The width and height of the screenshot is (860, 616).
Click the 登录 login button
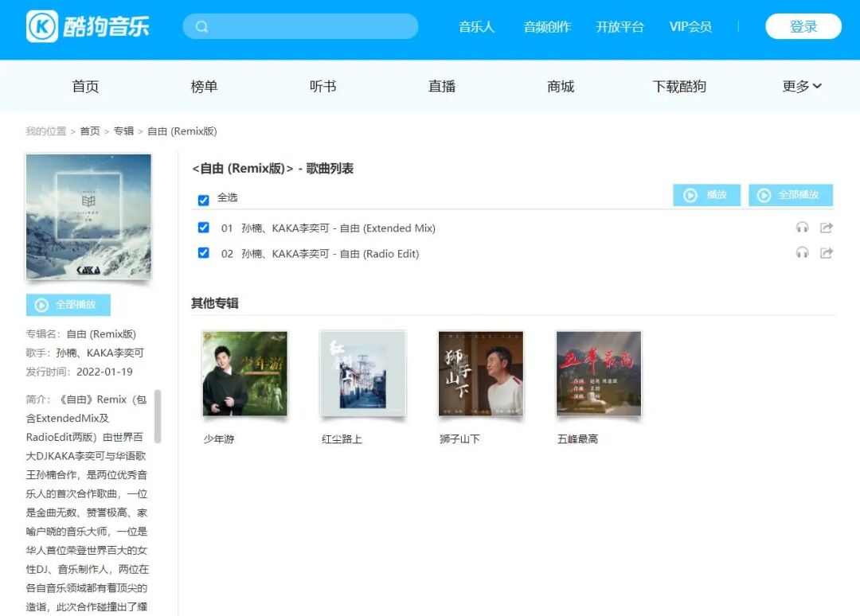(x=803, y=26)
